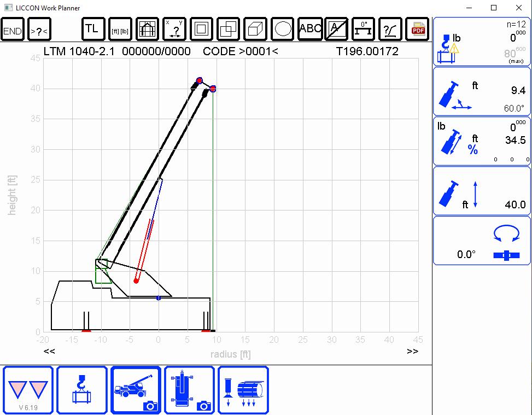Click the T196.00172 label
This screenshot has width=532, height=415.
[x=367, y=51]
